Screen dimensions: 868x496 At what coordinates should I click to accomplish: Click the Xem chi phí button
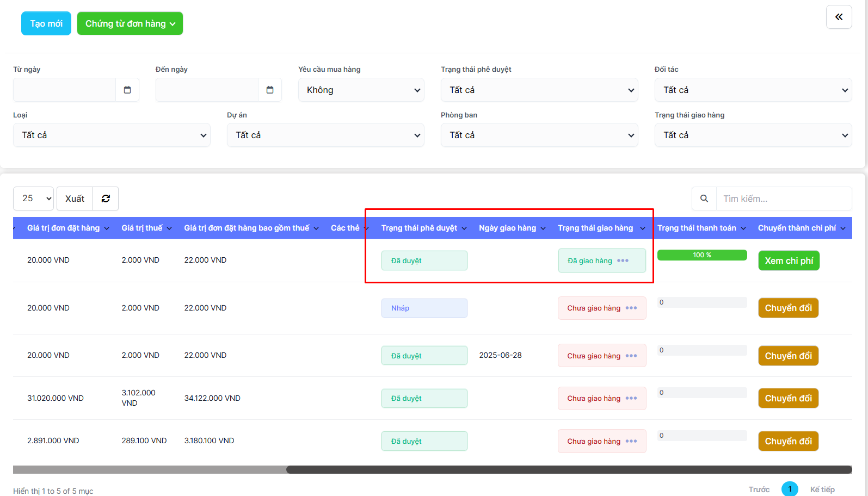[x=789, y=261]
